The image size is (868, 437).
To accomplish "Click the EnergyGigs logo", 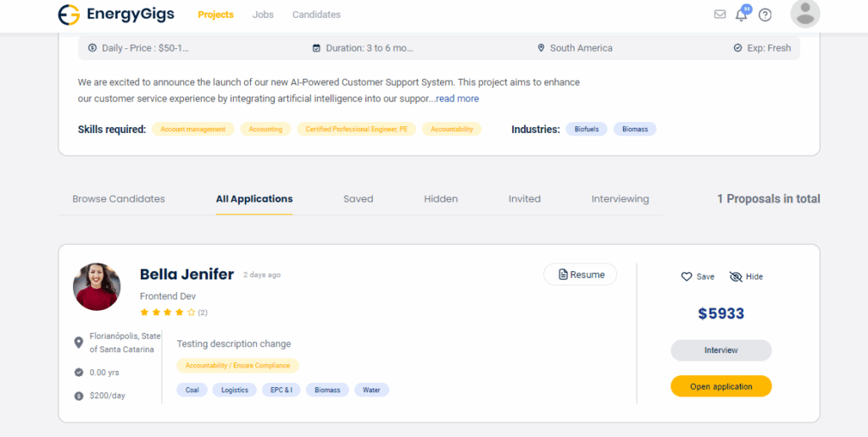I will [115, 14].
